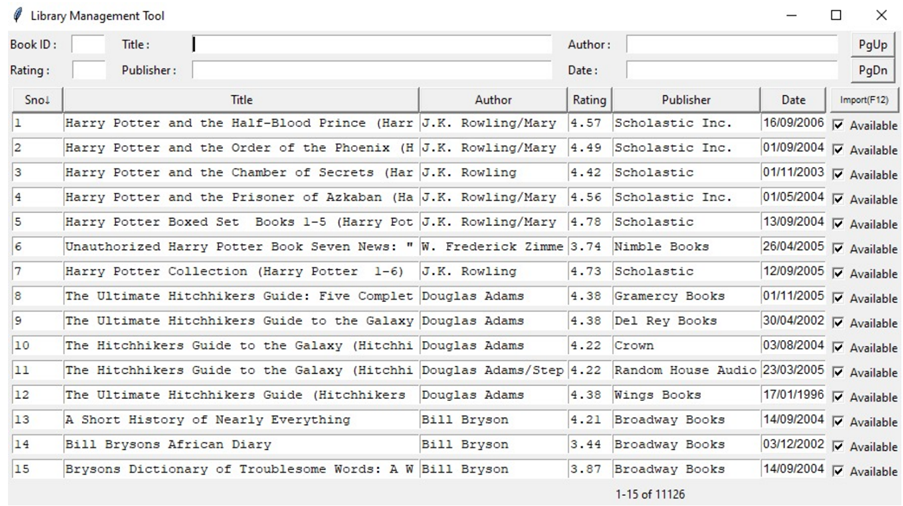This screenshot has width=903, height=506.
Task: Toggle Available for A Short History row
Action: pos(838,423)
